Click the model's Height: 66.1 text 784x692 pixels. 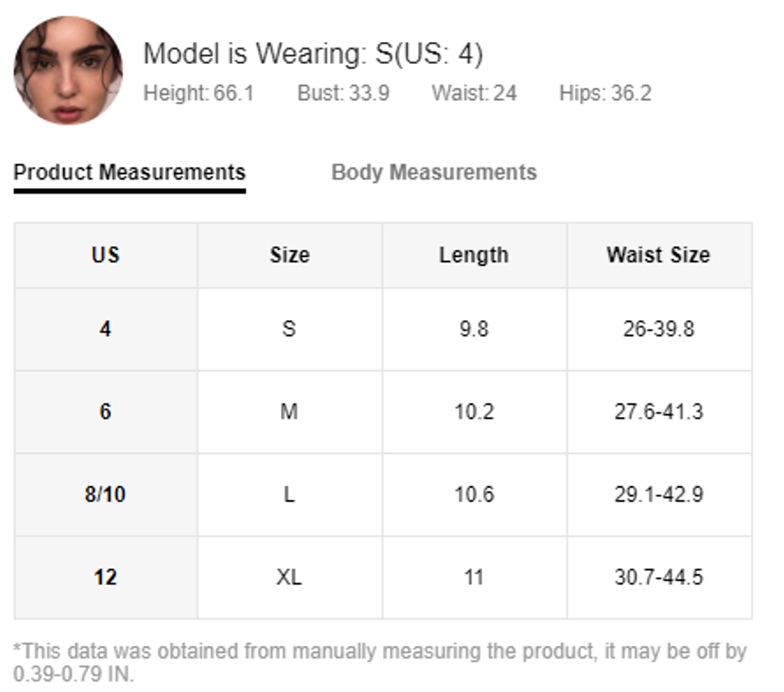tap(199, 94)
